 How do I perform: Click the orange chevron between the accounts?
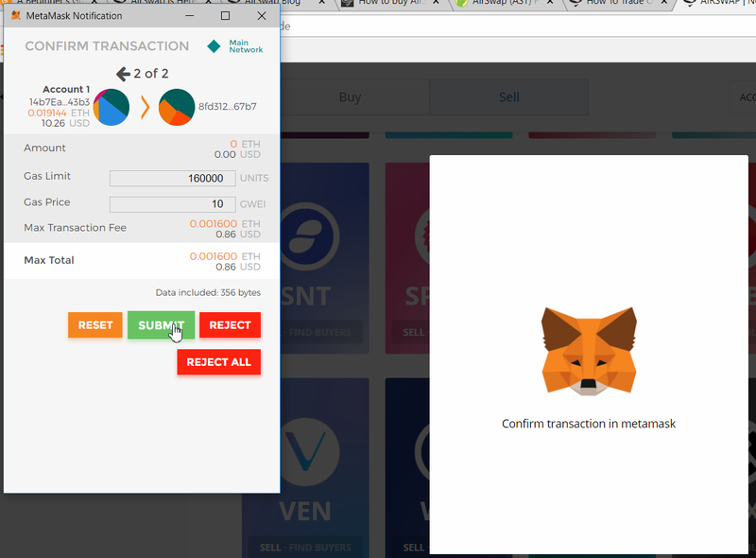click(145, 107)
